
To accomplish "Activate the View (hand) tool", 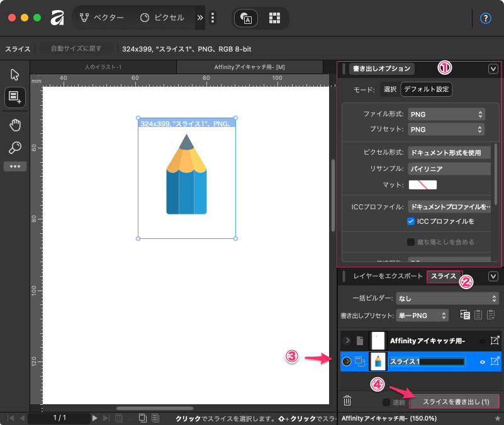I will 14,125.
